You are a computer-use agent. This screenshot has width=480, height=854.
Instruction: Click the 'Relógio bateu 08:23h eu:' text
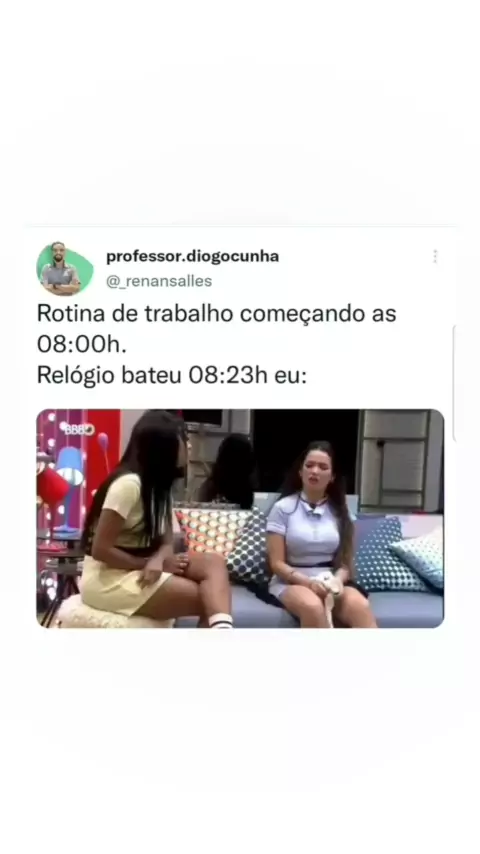click(x=172, y=375)
